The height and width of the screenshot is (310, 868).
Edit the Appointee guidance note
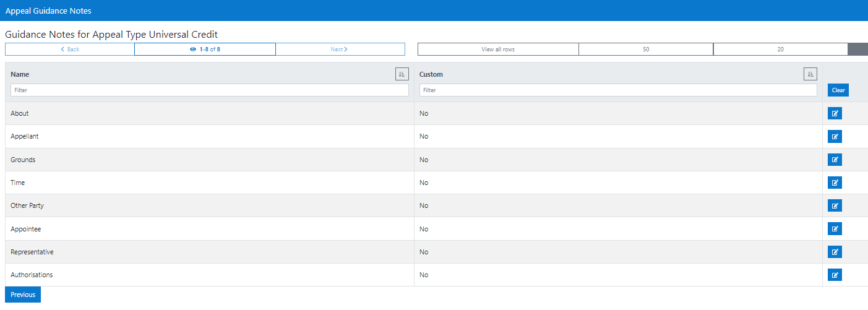click(x=835, y=229)
